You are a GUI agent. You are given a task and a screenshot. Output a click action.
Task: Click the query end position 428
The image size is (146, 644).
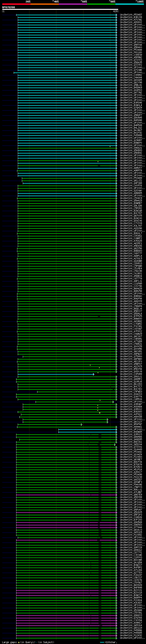(115, 11)
